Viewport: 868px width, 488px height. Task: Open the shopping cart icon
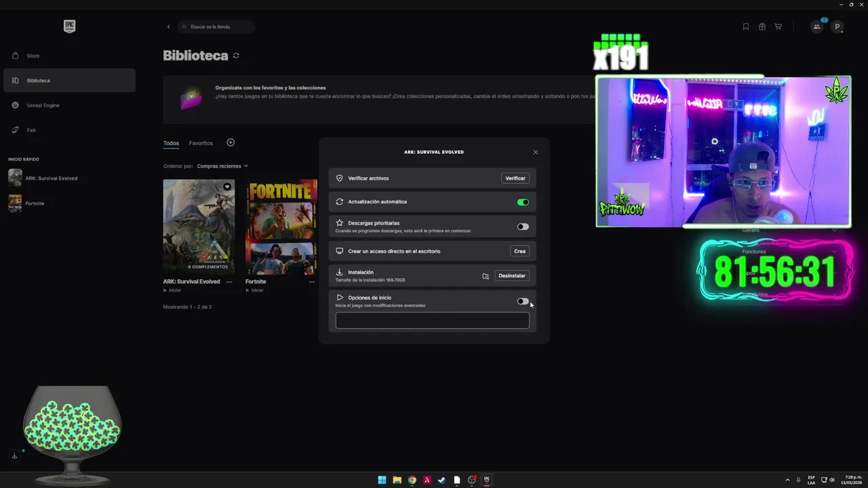coord(778,26)
